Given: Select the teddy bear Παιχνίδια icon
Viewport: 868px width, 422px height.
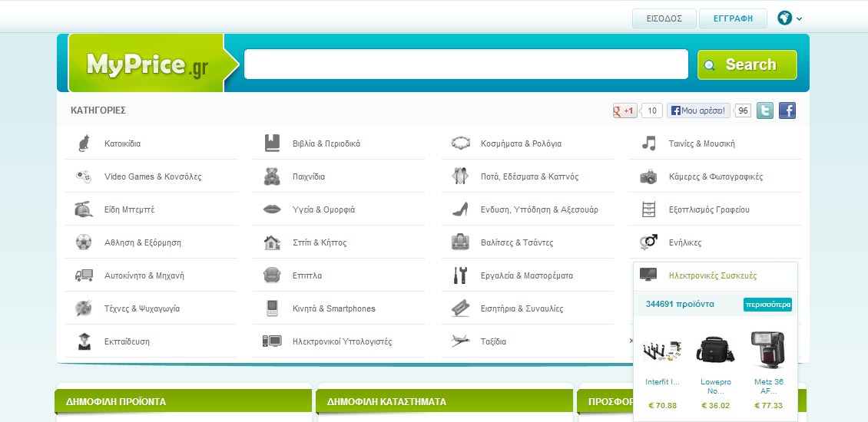Looking at the screenshot, I should pos(272,176).
